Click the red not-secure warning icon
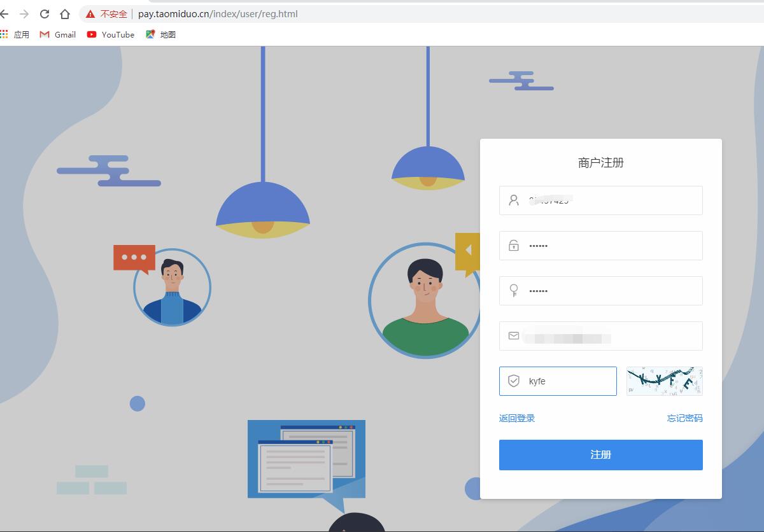This screenshot has height=532, width=764. pyautogui.click(x=90, y=14)
